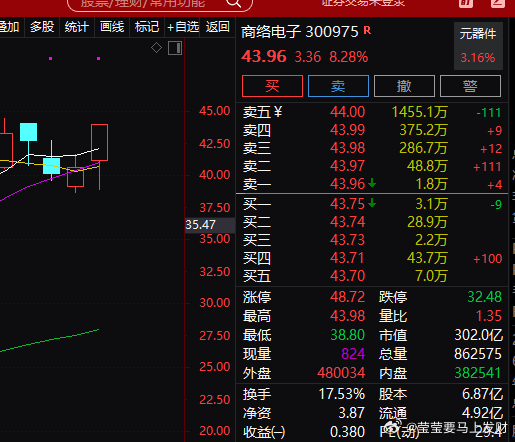Click 卖五 price 44.00
Screen dimensions: 515x442
(348, 112)
